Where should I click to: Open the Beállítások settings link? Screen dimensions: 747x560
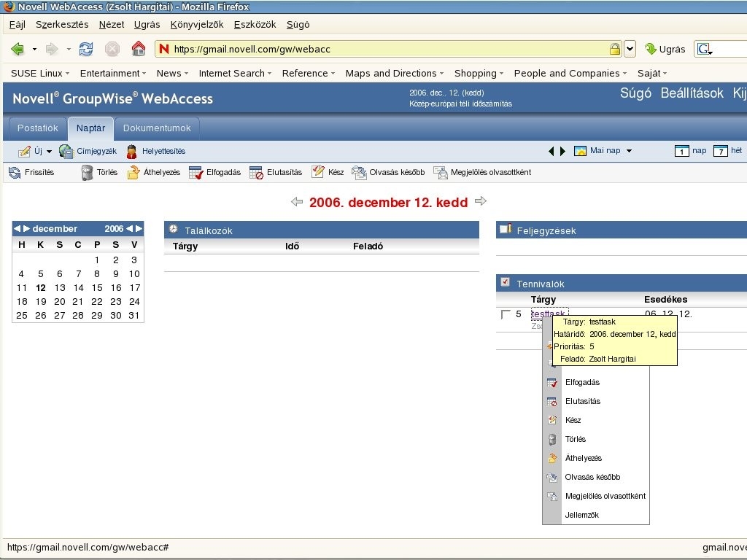pos(692,93)
